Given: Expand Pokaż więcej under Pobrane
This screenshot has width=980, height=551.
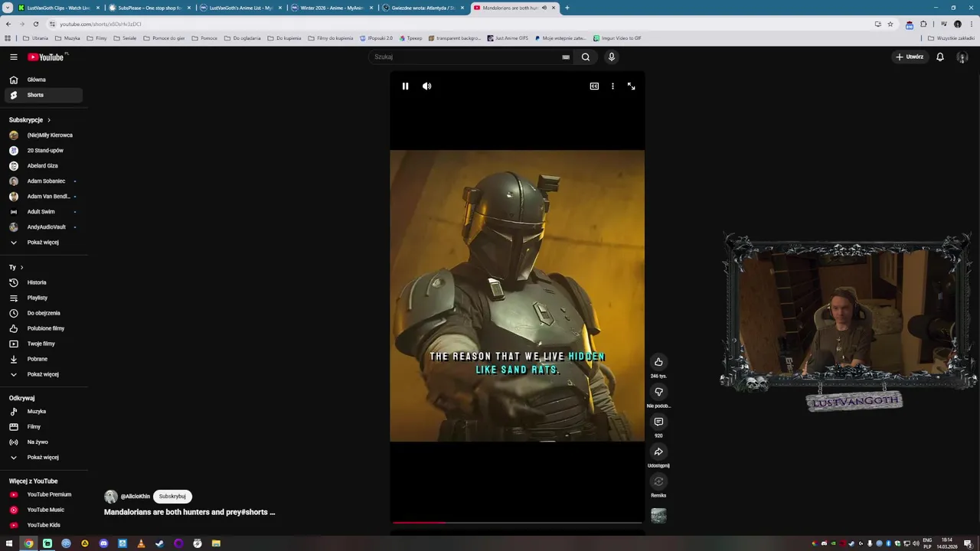Looking at the screenshot, I should pyautogui.click(x=43, y=374).
